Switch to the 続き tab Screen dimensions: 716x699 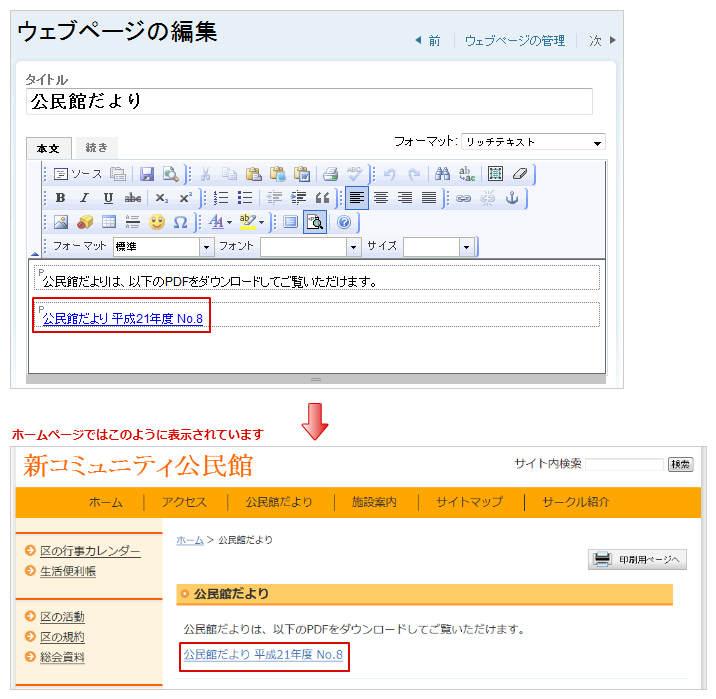(x=96, y=148)
